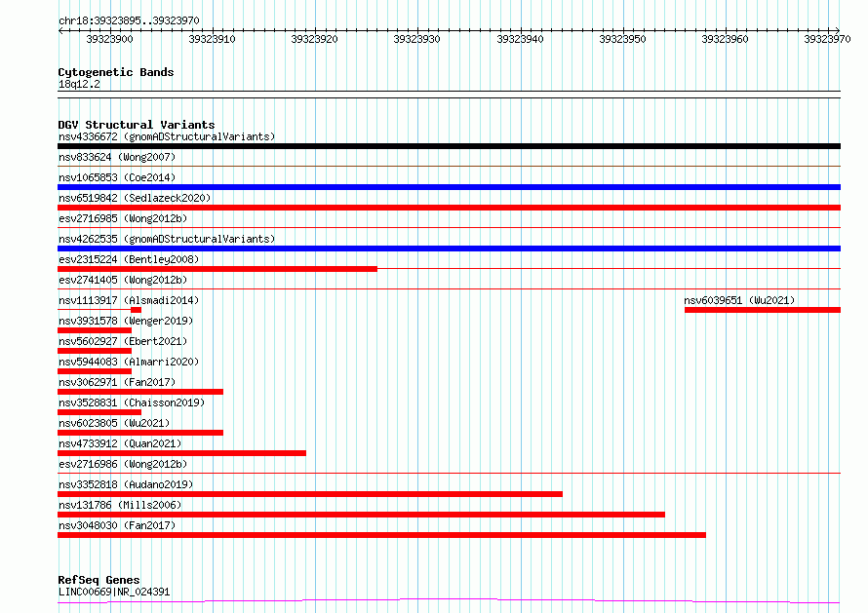This screenshot has height=613, width=868.
Task: Click ruler position 39323900
Action: 109,39
